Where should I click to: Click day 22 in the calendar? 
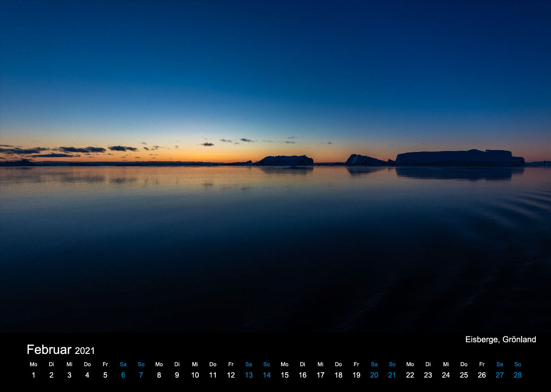point(410,375)
